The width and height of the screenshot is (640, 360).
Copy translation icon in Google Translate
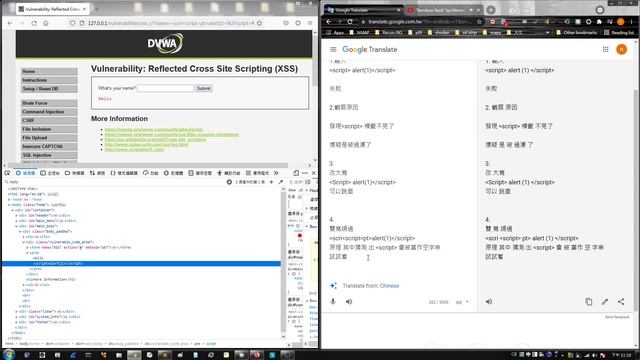point(589,302)
